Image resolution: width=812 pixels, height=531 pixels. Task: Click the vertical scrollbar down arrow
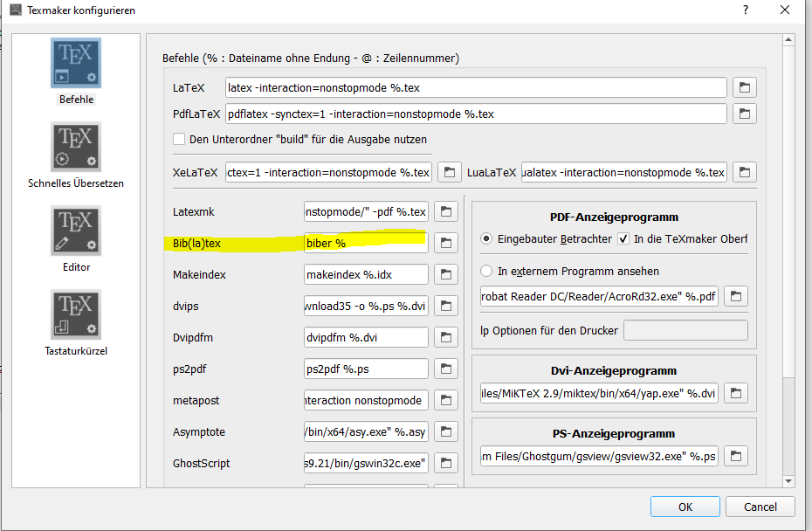[788, 480]
